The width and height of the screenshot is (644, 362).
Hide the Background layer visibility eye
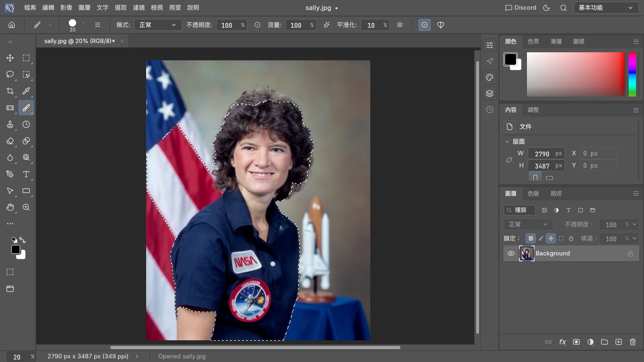[511, 253]
